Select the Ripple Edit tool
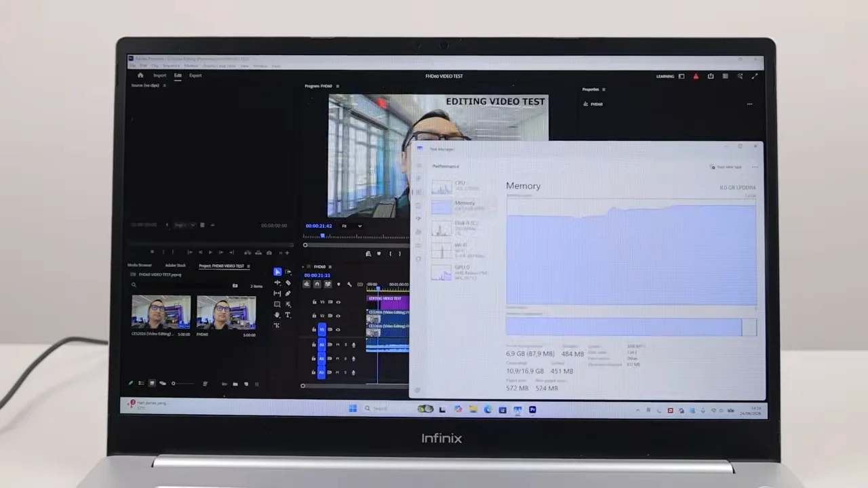 tap(277, 283)
